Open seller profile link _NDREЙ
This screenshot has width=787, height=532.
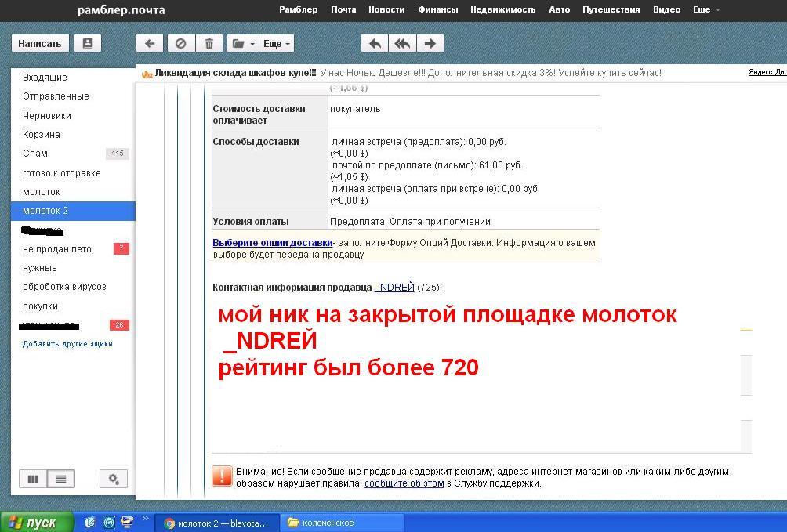coord(394,287)
